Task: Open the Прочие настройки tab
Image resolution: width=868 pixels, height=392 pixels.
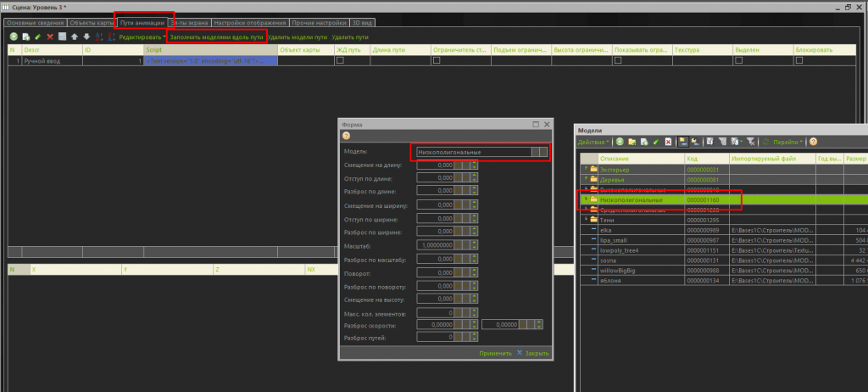Action: pyautogui.click(x=320, y=23)
